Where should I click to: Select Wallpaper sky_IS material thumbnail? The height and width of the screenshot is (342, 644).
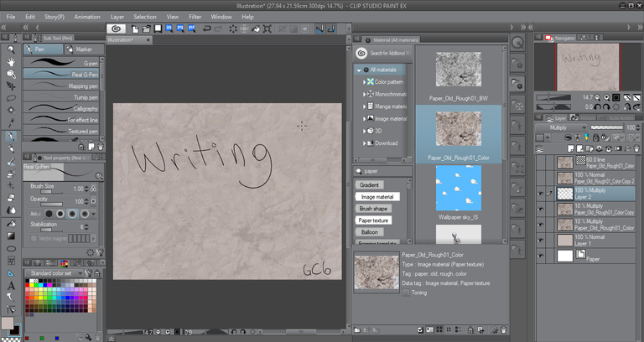click(459, 188)
